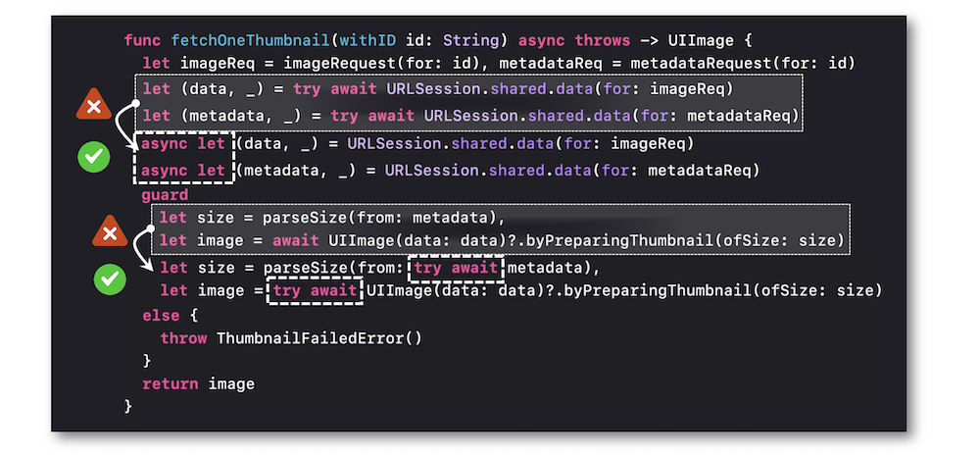Click the else keyword
The height and width of the screenshot is (457, 980).
click(x=161, y=316)
